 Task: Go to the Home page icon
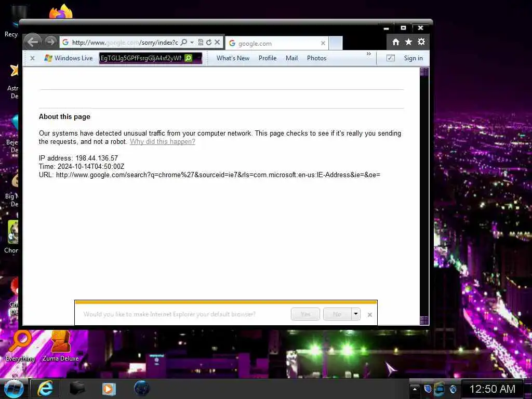(395, 42)
